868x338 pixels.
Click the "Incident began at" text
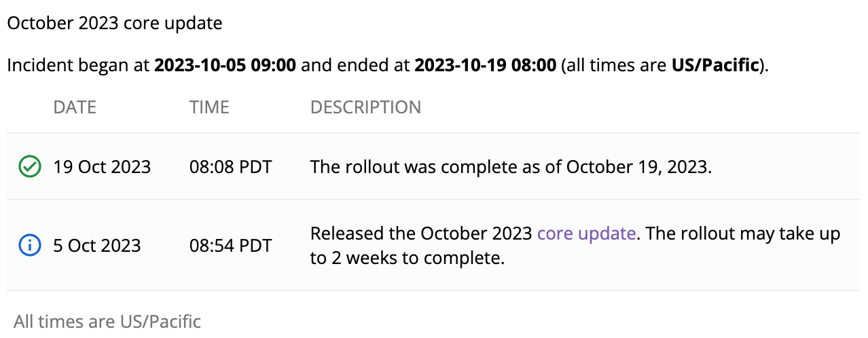point(79,66)
